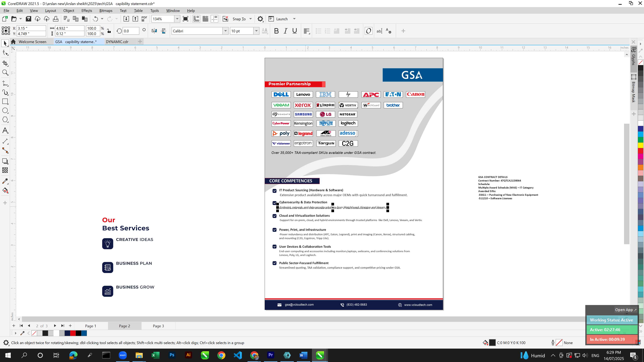
Task: Expand the Launch dropdown arrow
Action: pos(294,19)
